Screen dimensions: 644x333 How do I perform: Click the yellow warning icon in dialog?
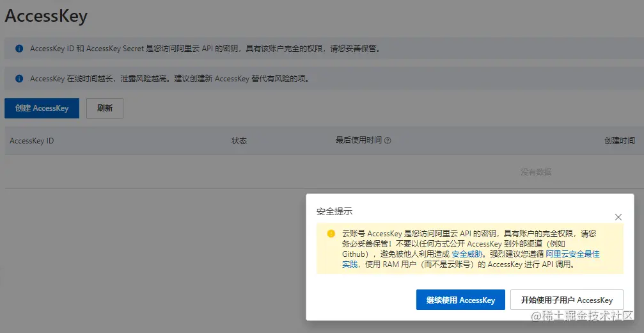coord(331,234)
